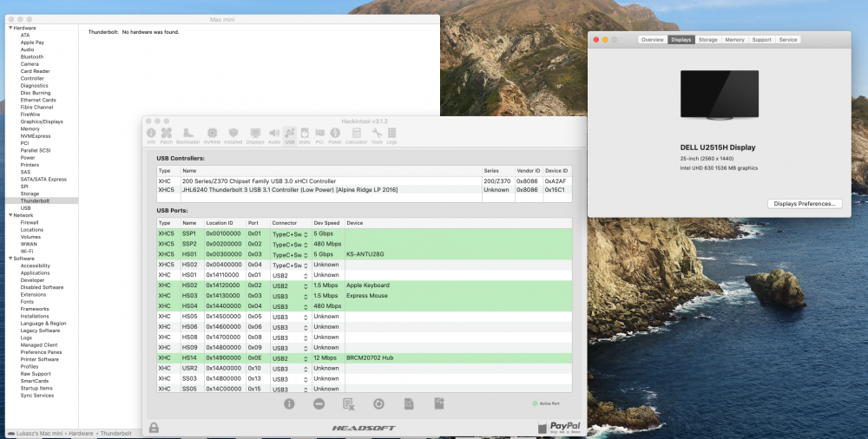Select Graphics/Displays in sidebar
This screenshot has width=868, height=439.
[42, 121]
